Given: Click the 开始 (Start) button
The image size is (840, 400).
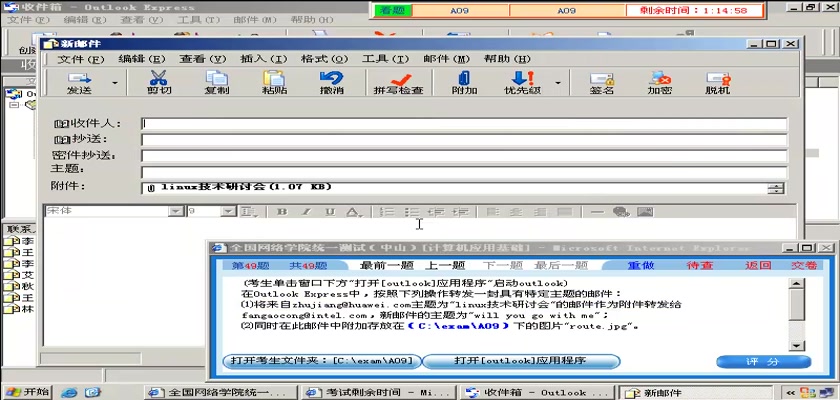Looking at the screenshot, I should (27, 391).
